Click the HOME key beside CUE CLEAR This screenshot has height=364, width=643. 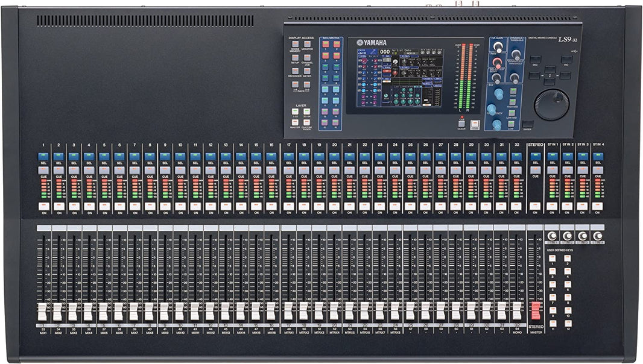475,125
